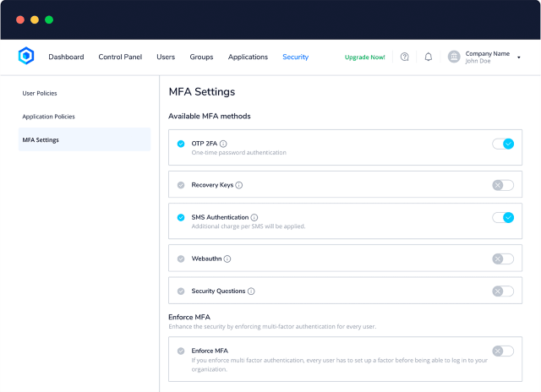
Task: Disable the OTP 2FA toggle
Action: tap(503, 144)
